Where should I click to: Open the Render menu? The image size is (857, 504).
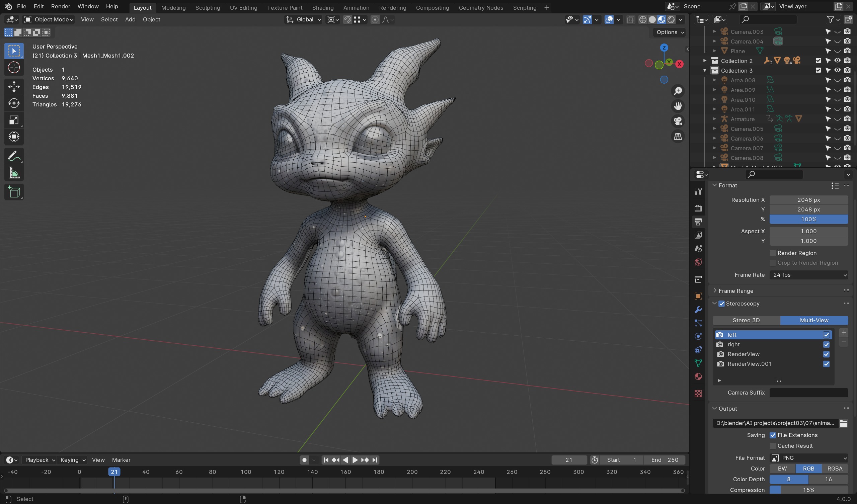(x=61, y=6)
